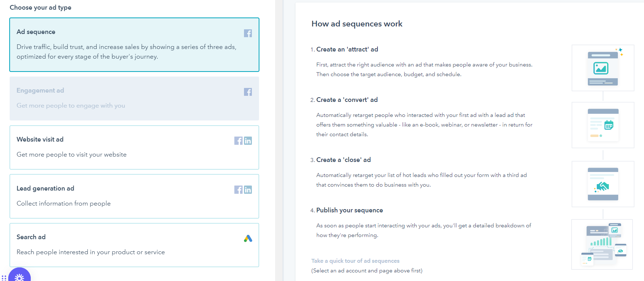Click the publish sequence chart illustration
Screen dimensions: 644x281
602,244
